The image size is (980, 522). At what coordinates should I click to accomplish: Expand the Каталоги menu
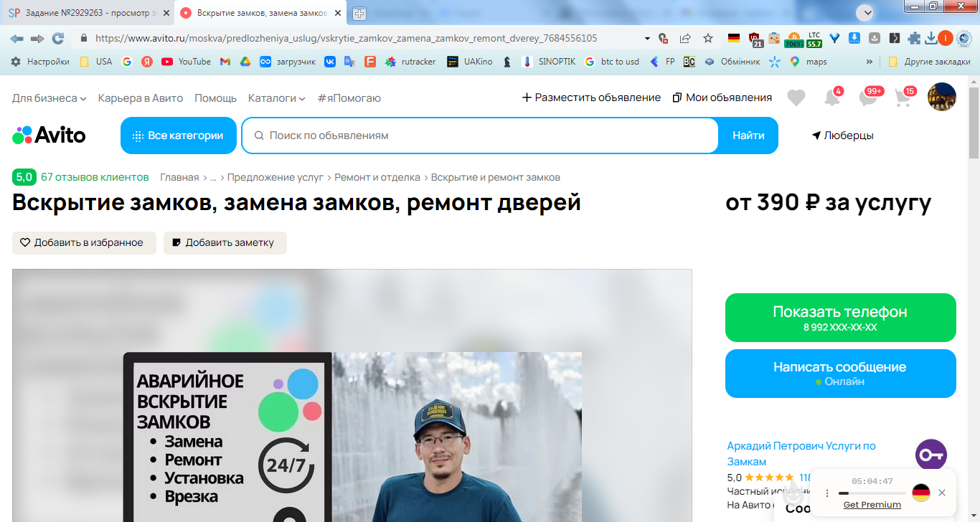(x=276, y=98)
